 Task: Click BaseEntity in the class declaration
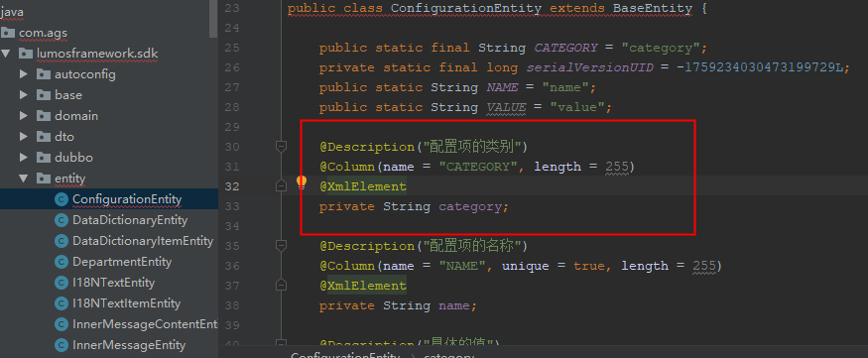click(x=653, y=8)
